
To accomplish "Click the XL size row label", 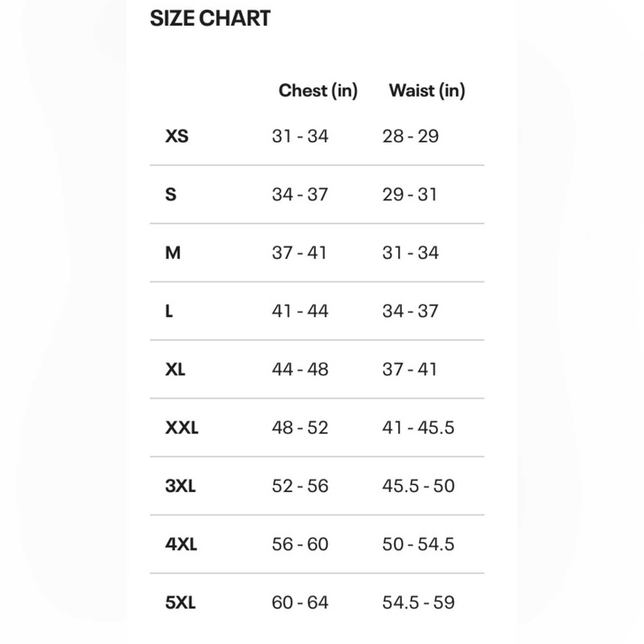I will pyautogui.click(x=175, y=369).
